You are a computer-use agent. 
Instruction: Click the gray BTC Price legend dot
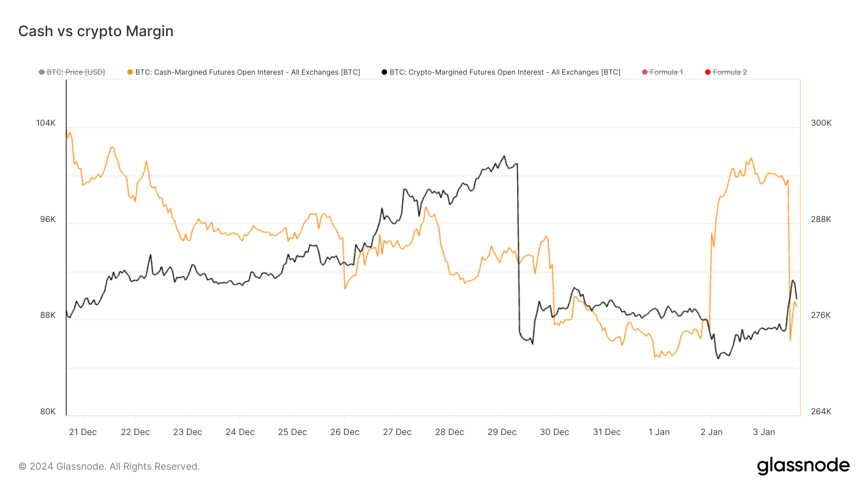point(41,72)
